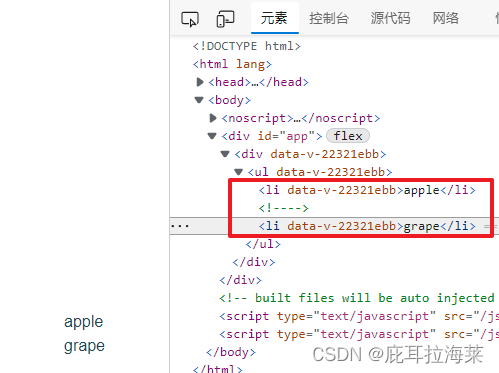Image resolution: width=499 pixels, height=373 pixels.
Task: Collapse the ul data-v-22321ebb node
Action: point(238,172)
